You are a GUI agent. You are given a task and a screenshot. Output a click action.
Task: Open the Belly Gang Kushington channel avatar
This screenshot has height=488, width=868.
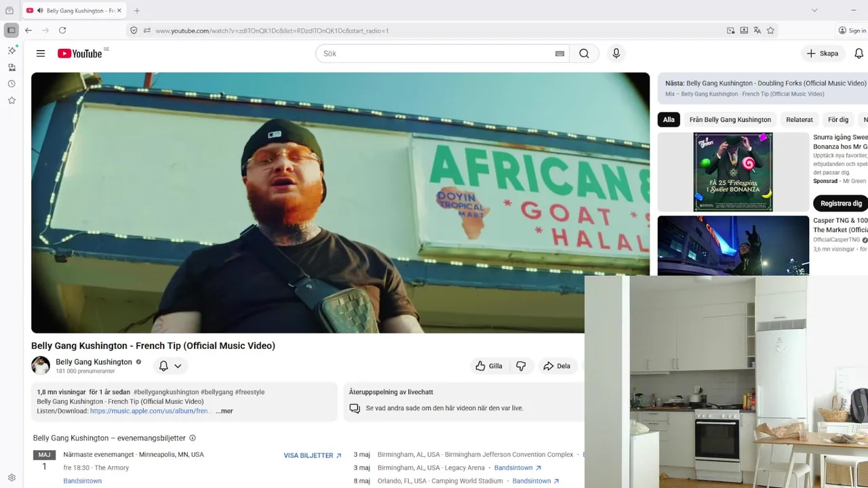point(41,365)
